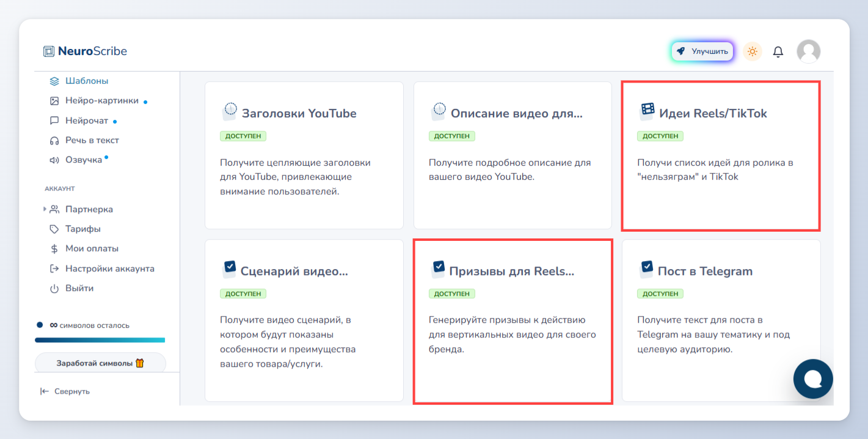Click the Партнерка people icon
868x439 pixels.
pos(54,209)
